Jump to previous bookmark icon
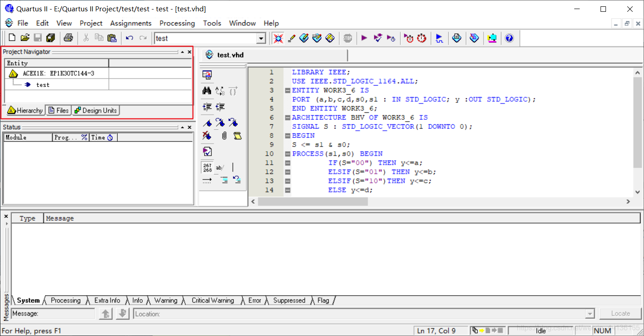This screenshot has height=336, width=644. pos(233,122)
